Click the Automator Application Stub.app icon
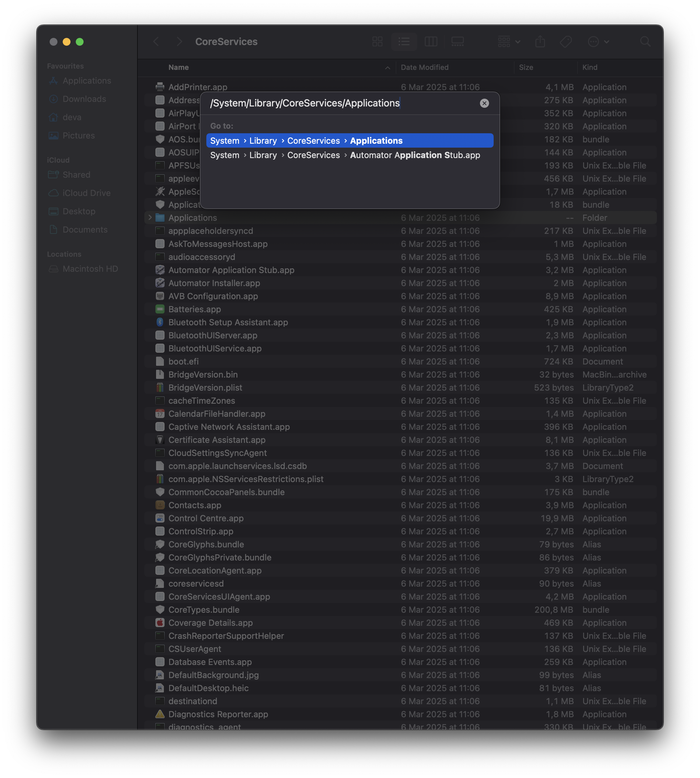This screenshot has width=700, height=778. (160, 270)
